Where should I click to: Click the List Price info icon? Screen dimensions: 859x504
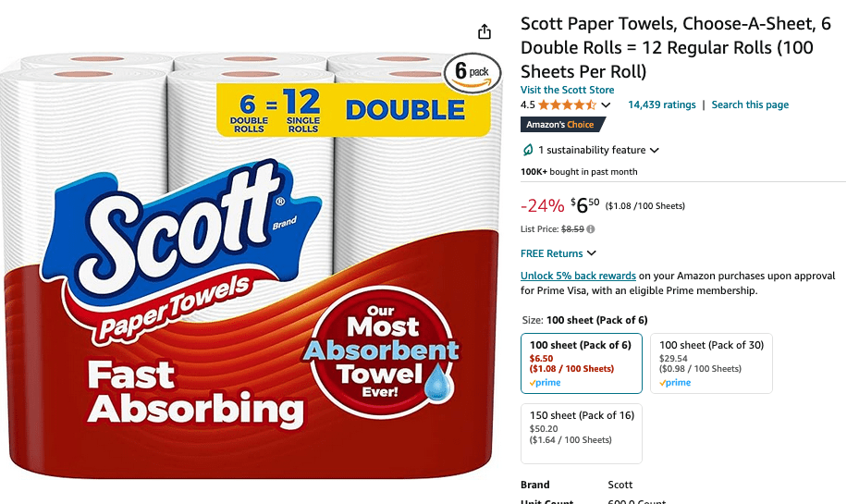[591, 229]
